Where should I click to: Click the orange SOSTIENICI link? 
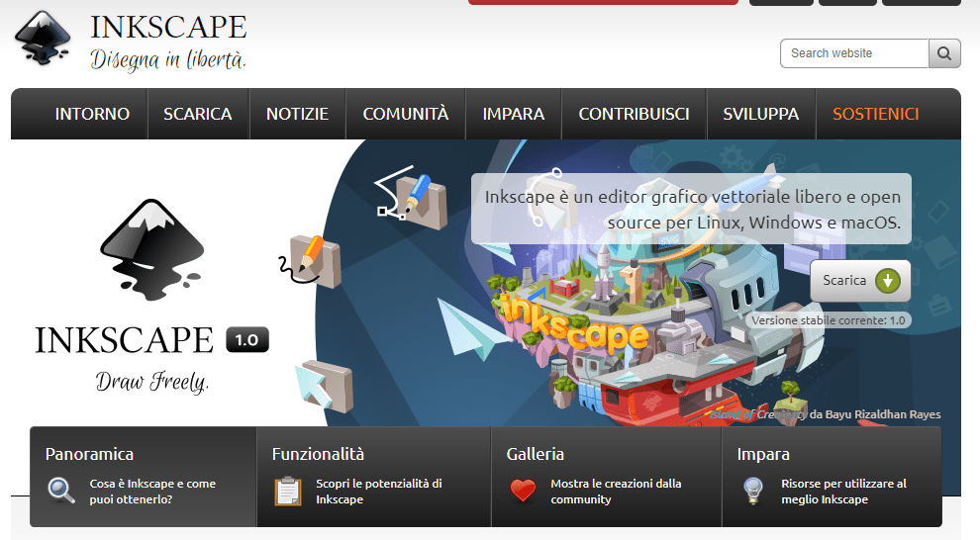[x=876, y=114]
